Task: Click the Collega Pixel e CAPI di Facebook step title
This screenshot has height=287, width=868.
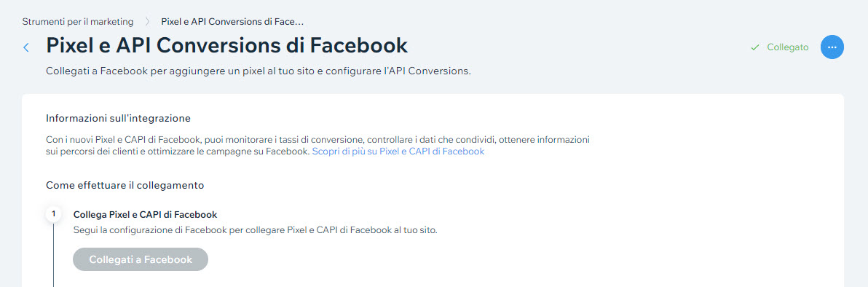Action: click(x=145, y=214)
